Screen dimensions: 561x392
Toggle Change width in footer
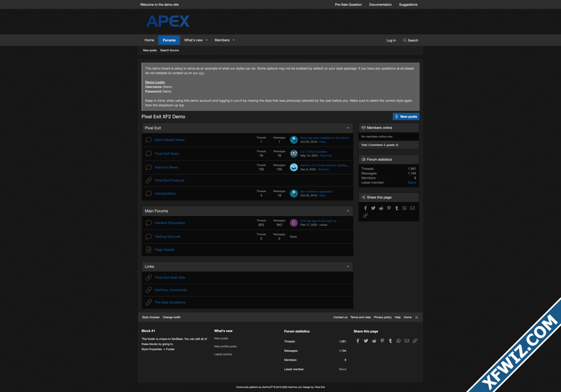(172, 318)
